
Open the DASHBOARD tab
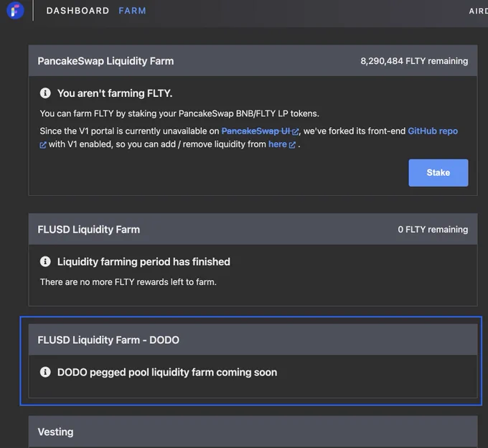pos(78,11)
